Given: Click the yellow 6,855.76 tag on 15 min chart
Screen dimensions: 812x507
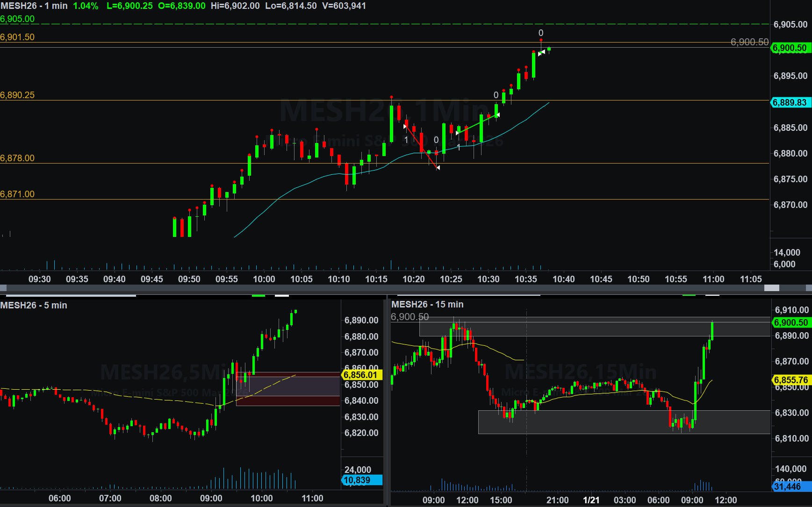Looking at the screenshot, I should [791, 380].
